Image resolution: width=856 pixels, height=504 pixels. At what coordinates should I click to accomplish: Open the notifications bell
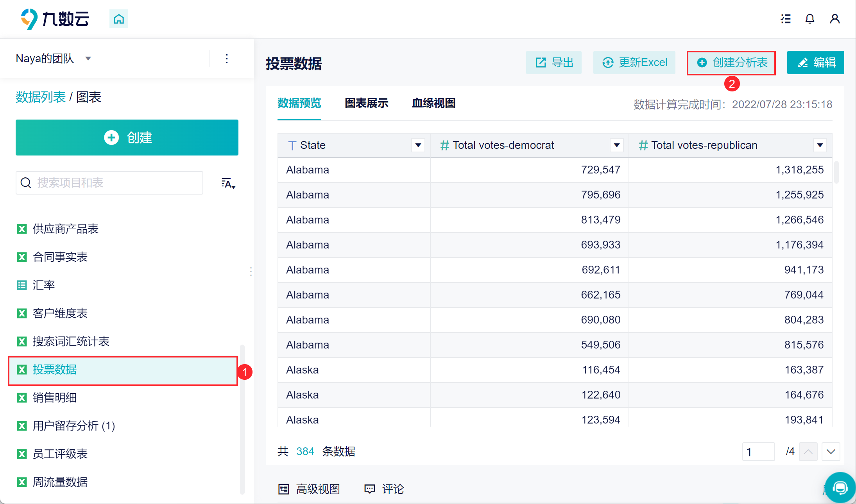810,19
